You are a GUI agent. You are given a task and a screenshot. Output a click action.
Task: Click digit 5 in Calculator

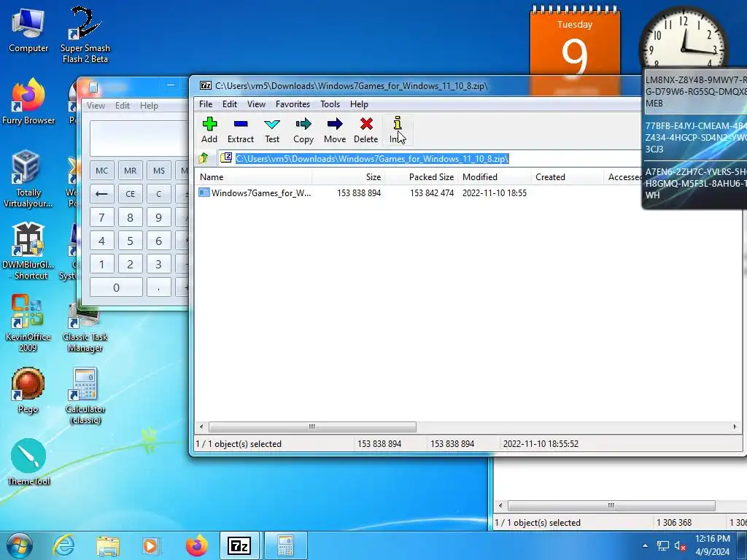(x=130, y=241)
